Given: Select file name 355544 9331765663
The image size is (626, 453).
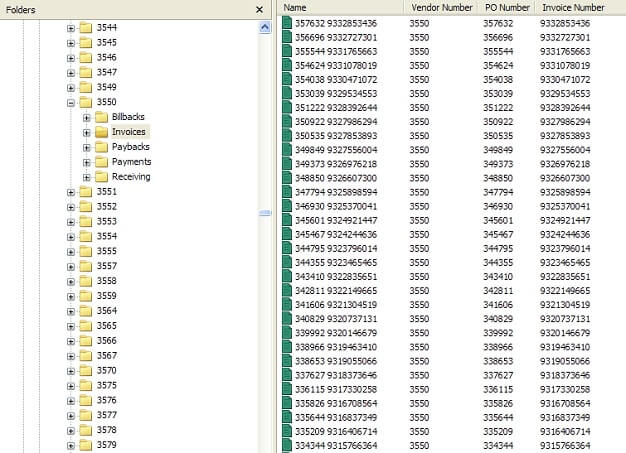Looking at the screenshot, I should (x=336, y=51).
